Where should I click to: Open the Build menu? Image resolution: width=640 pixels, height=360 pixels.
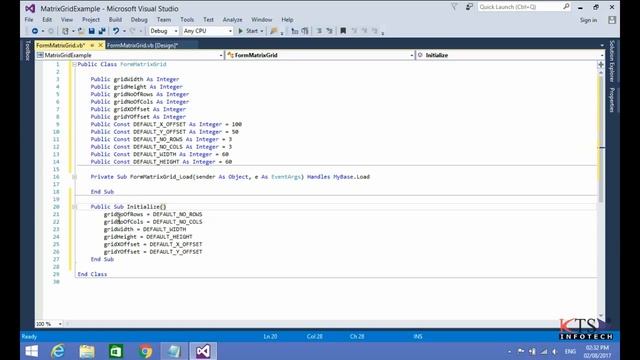(x=116, y=20)
